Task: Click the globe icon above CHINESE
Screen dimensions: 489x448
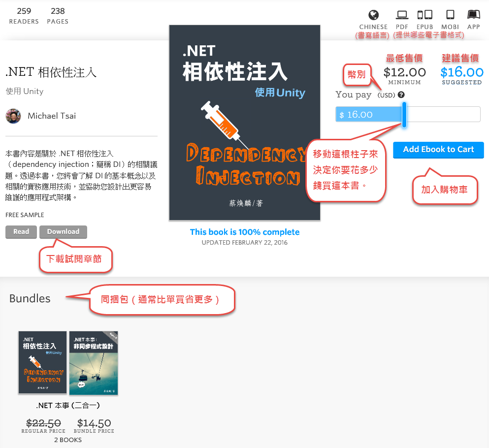Action: click(x=373, y=15)
